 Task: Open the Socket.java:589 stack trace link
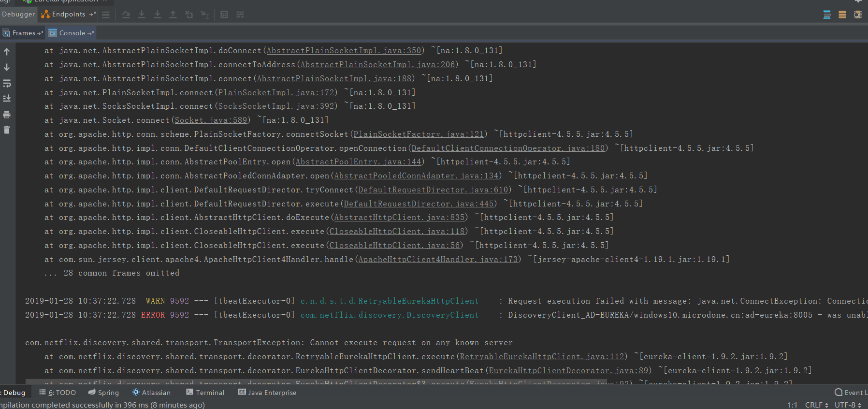(211, 120)
